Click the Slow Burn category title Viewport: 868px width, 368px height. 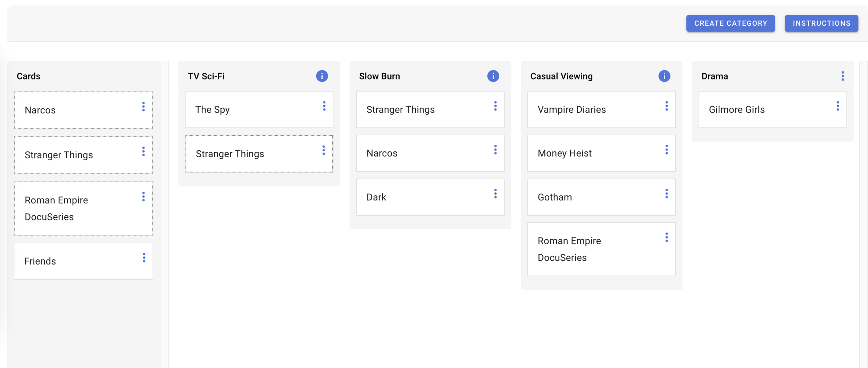click(379, 76)
